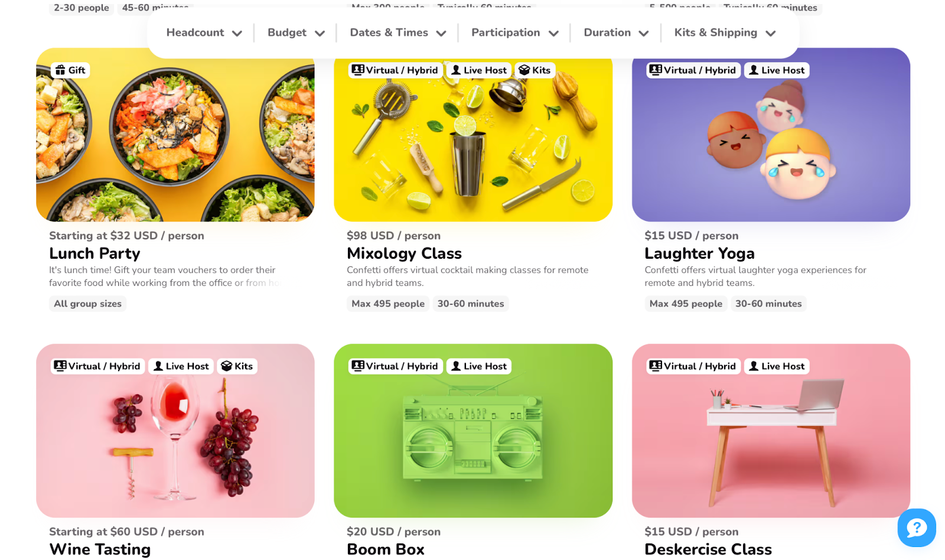Open the Budget filter dropdown
Viewport: 945px width, 560px height.
[296, 32]
